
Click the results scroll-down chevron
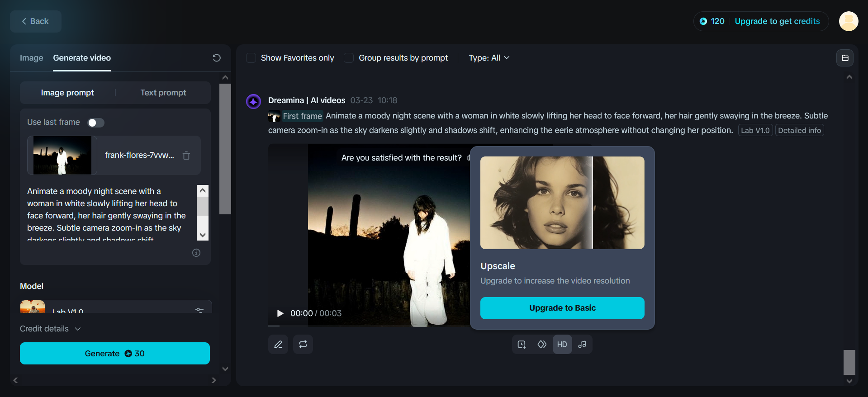[849, 381]
